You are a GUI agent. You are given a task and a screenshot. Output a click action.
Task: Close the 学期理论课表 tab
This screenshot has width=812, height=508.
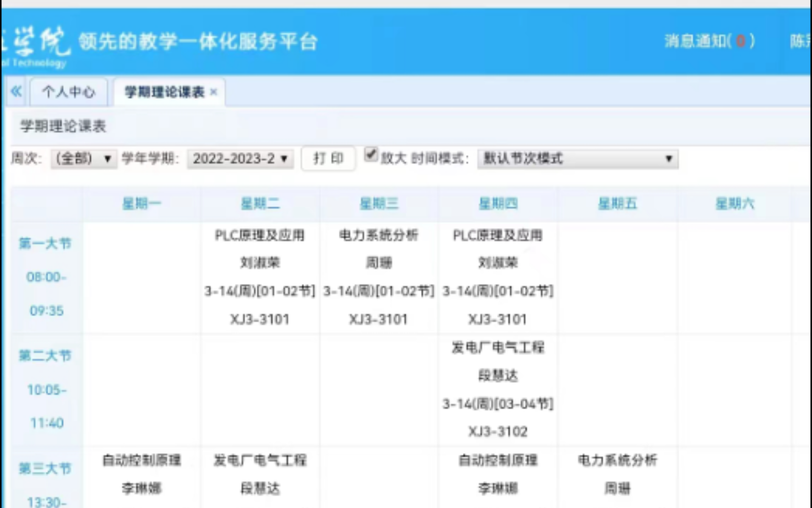[214, 92]
